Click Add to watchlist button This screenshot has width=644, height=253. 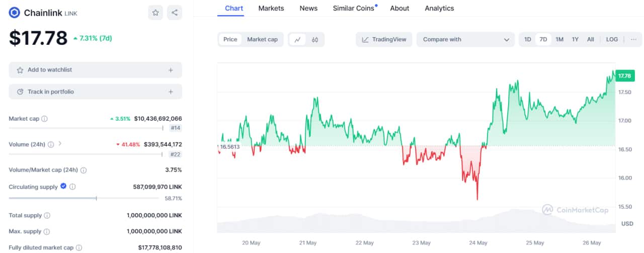point(96,70)
